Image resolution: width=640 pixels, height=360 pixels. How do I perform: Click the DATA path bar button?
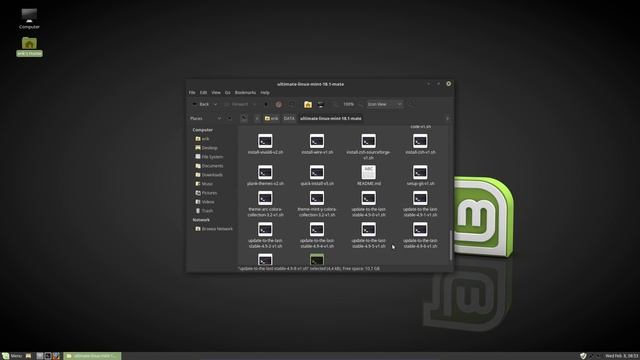tap(289, 118)
